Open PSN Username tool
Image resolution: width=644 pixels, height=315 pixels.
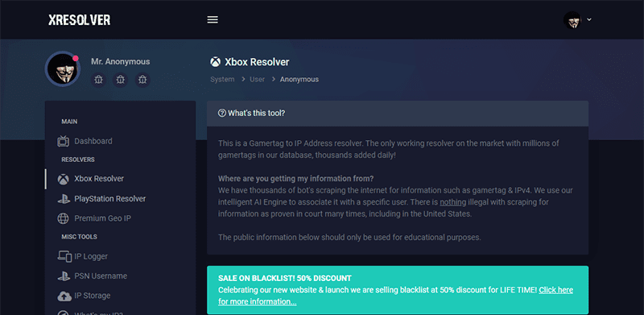point(101,276)
